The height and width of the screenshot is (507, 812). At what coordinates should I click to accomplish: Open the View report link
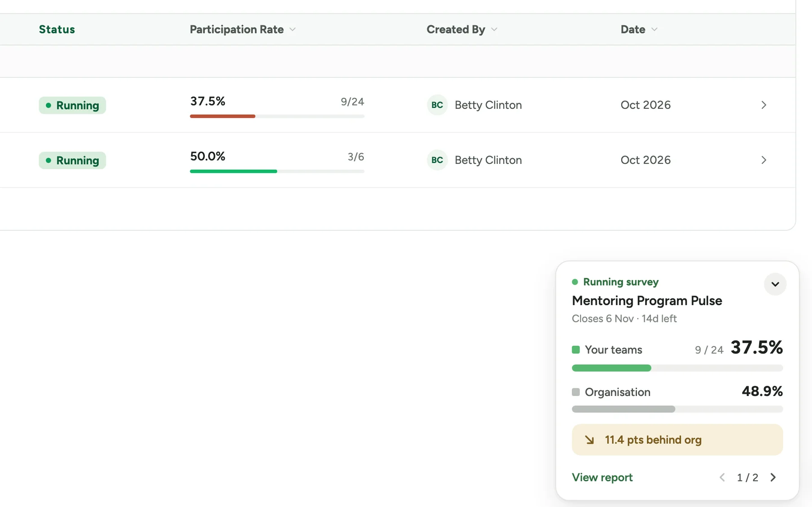[x=602, y=478]
